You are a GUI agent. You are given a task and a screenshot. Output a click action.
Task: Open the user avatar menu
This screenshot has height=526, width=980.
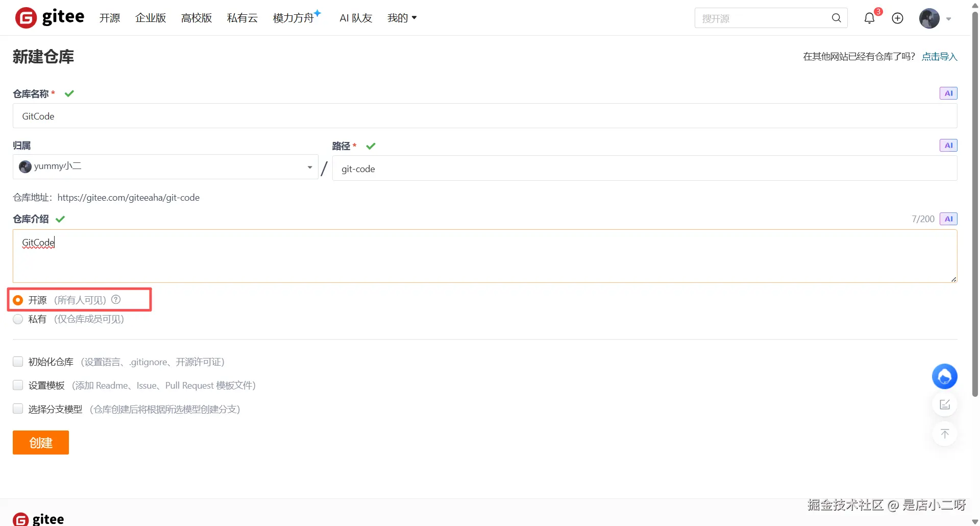tap(929, 18)
